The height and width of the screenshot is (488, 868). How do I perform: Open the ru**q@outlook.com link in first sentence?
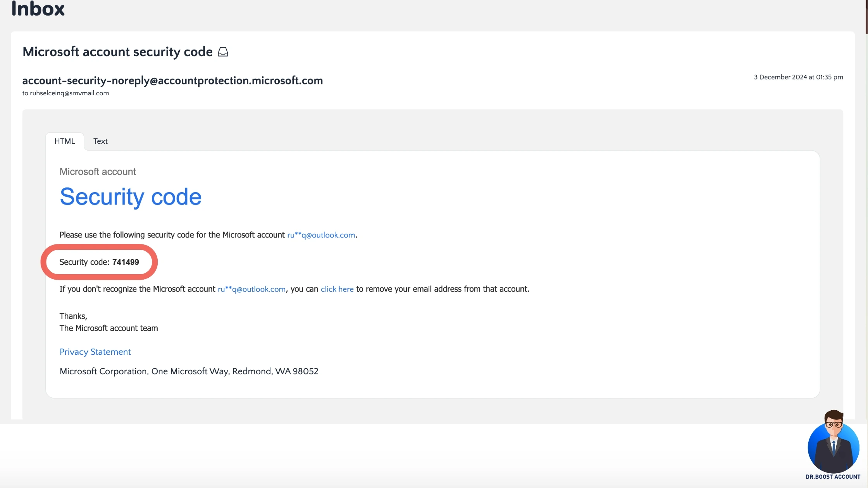(x=321, y=235)
